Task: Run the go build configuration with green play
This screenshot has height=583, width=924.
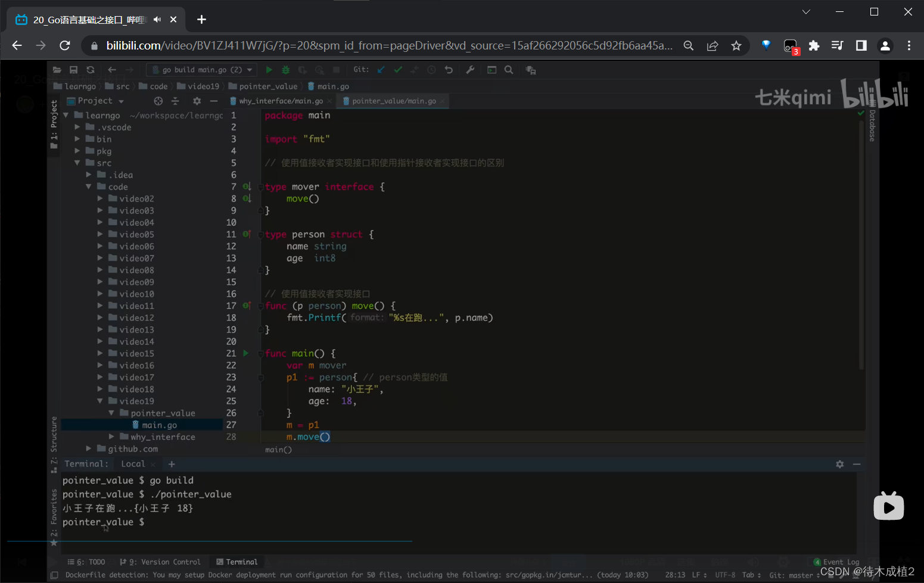Action: point(269,70)
